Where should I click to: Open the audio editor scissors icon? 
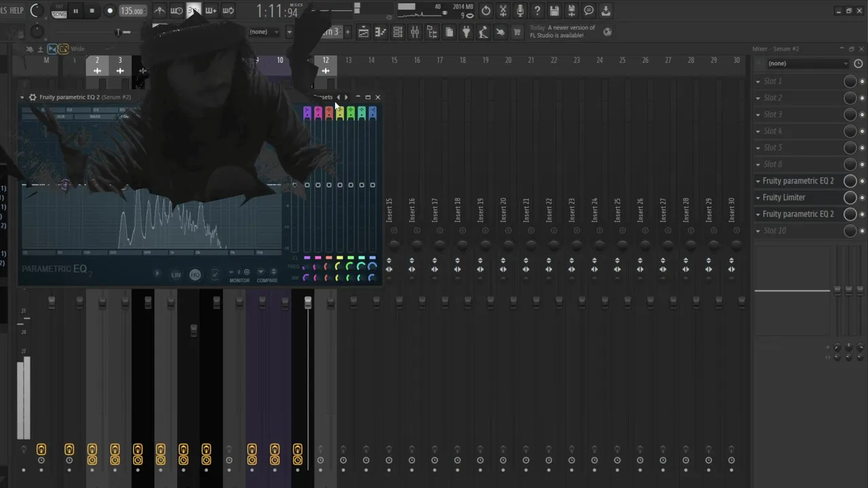tap(503, 11)
